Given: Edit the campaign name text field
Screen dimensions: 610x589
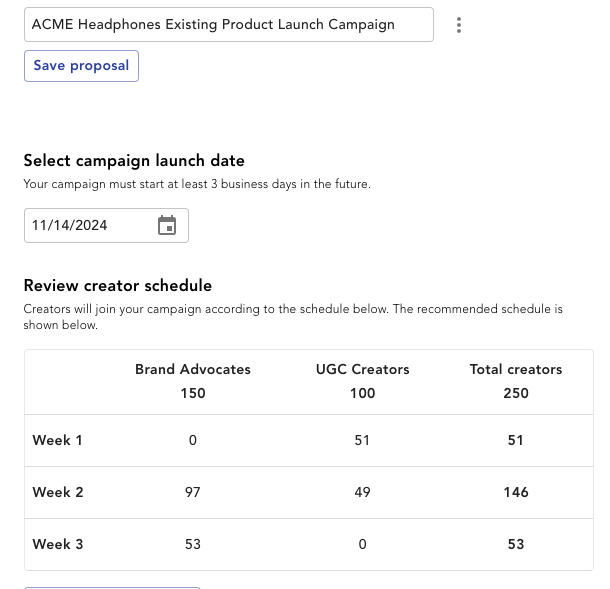Looking at the screenshot, I should pyautogui.click(x=229, y=25).
